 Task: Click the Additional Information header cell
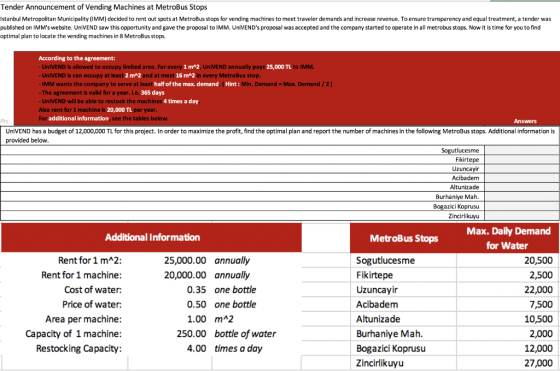pos(152,238)
